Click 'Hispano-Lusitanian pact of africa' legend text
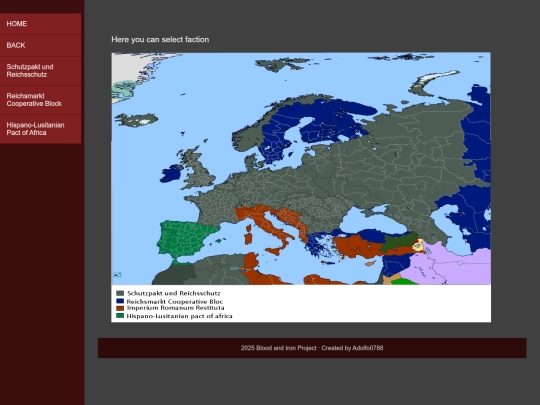 pos(179,316)
